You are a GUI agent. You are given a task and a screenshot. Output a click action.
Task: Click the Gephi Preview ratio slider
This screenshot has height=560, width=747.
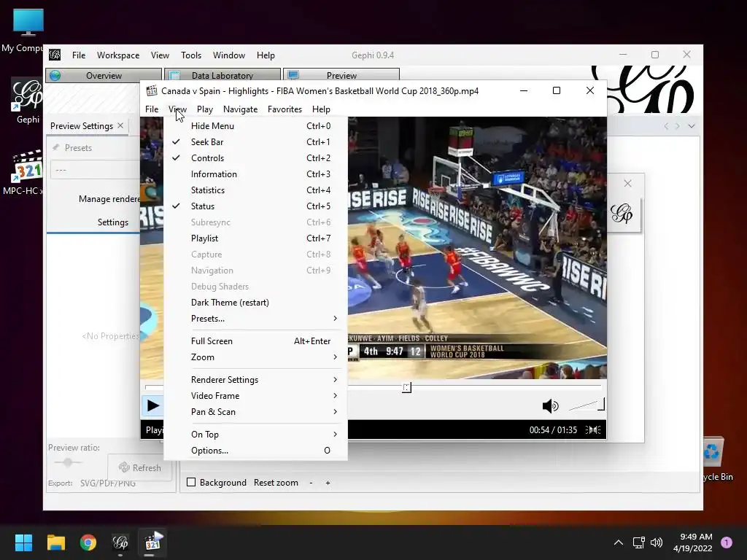pos(68,462)
